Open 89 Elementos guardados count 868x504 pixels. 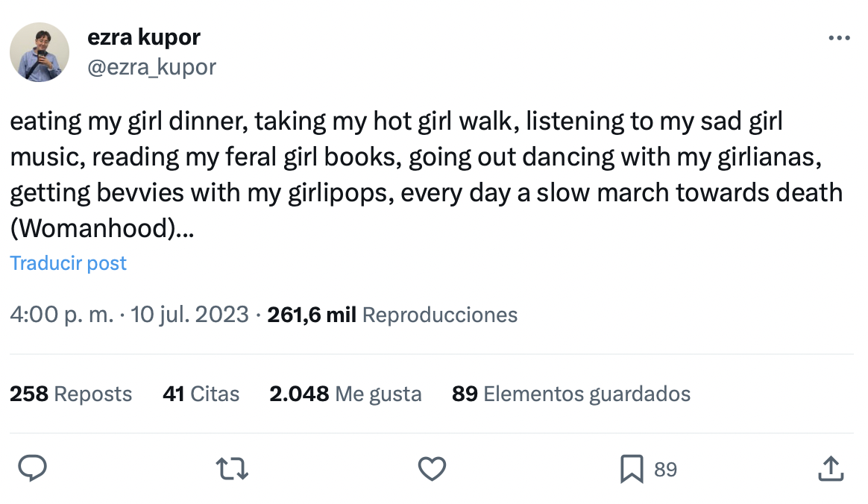point(571,394)
